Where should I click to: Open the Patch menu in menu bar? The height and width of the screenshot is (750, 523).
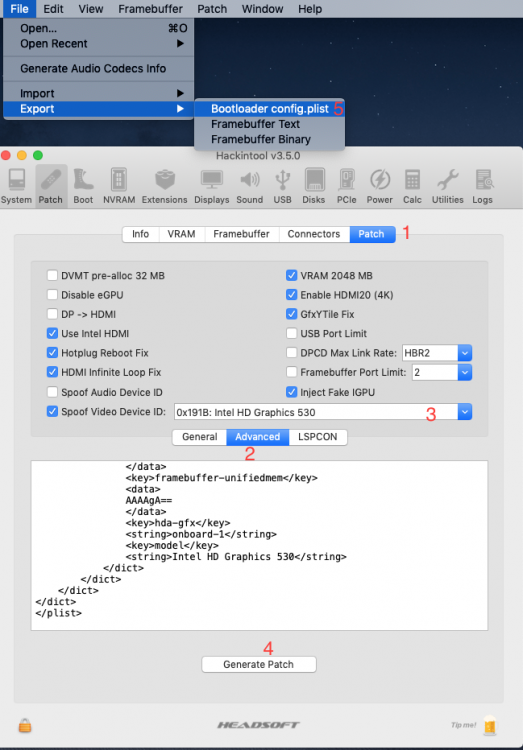[x=212, y=9]
